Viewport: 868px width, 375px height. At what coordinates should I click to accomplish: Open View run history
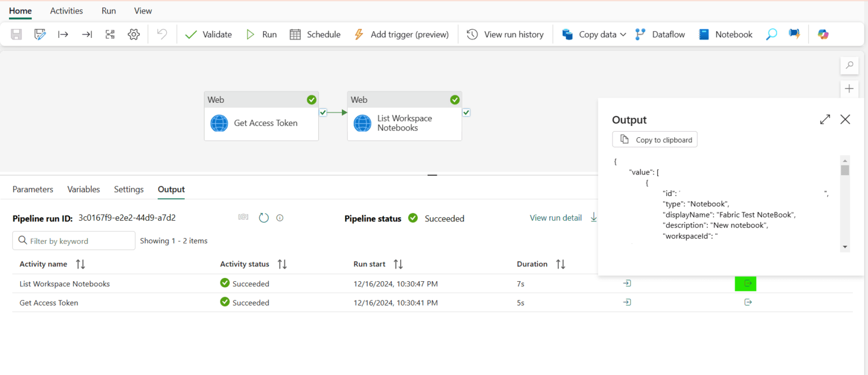click(x=505, y=34)
